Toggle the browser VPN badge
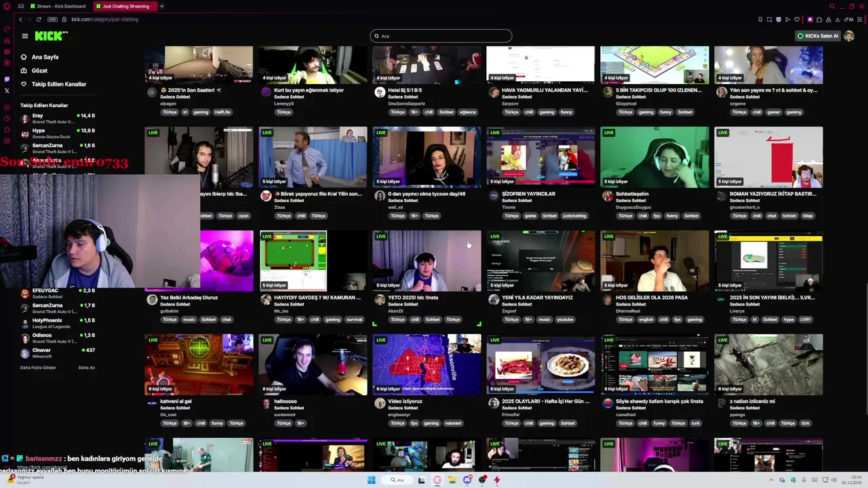The height and width of the screenshot is (488, 868). point(52,19)
